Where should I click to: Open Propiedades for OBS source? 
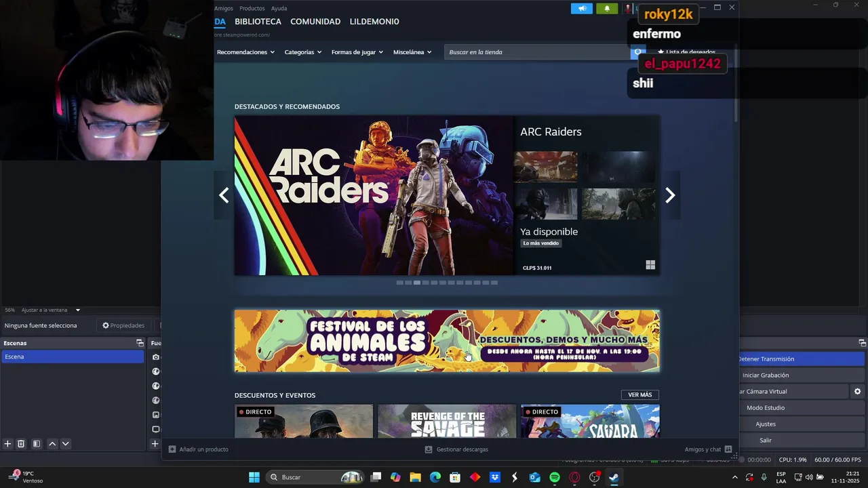(x=123, y=325)
